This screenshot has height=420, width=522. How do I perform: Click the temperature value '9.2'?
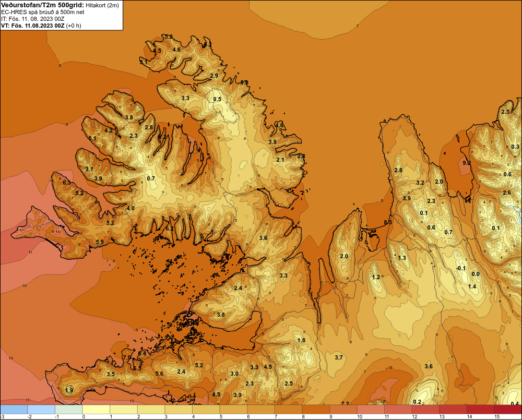point(467,163)
